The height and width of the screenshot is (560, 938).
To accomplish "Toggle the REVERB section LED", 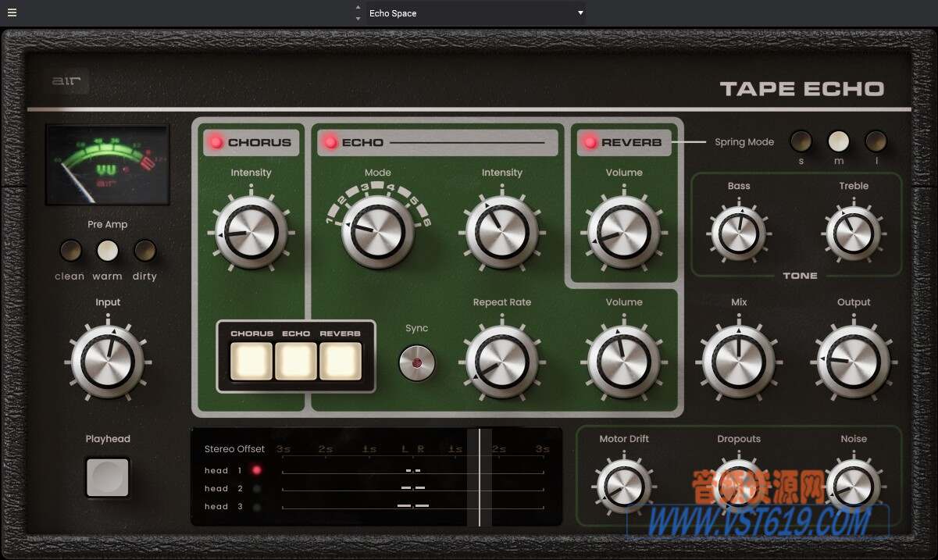I will coord(590,142).
